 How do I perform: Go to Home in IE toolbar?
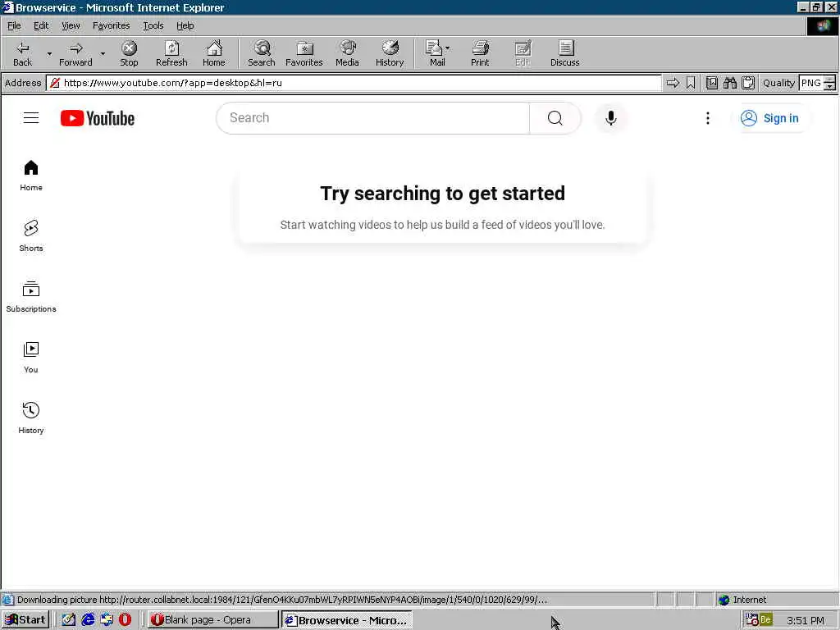pyautogui.click(x=214, y=53)
